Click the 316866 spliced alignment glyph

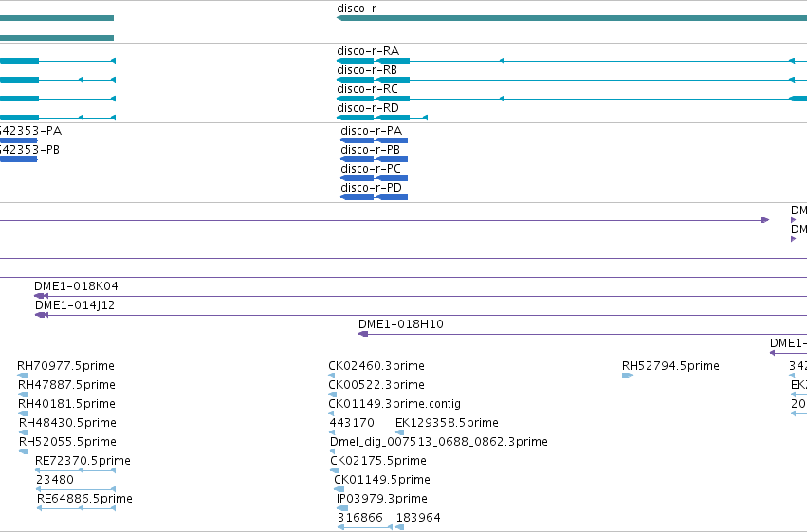pyautogui.click(x=365, y=527)
